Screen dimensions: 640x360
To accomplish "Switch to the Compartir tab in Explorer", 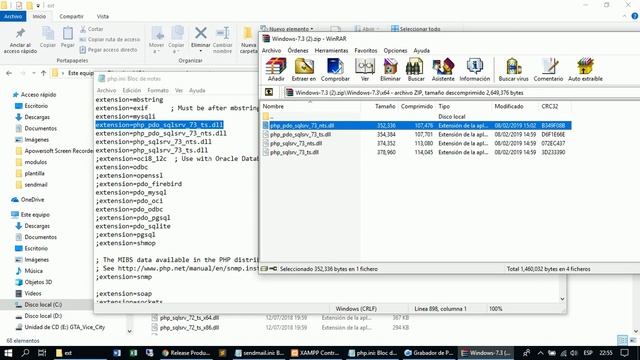I will click(x=71, y=16).
